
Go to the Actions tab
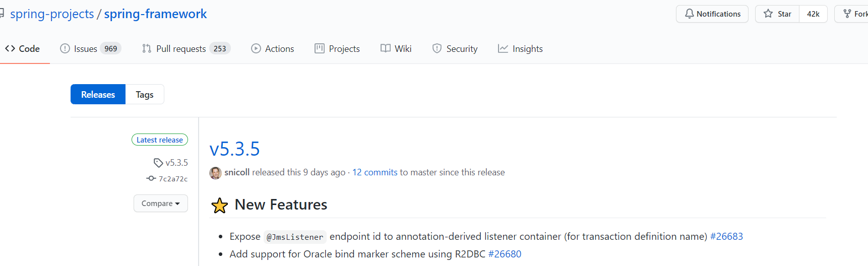pyautogui.click(x=273, y=49)
